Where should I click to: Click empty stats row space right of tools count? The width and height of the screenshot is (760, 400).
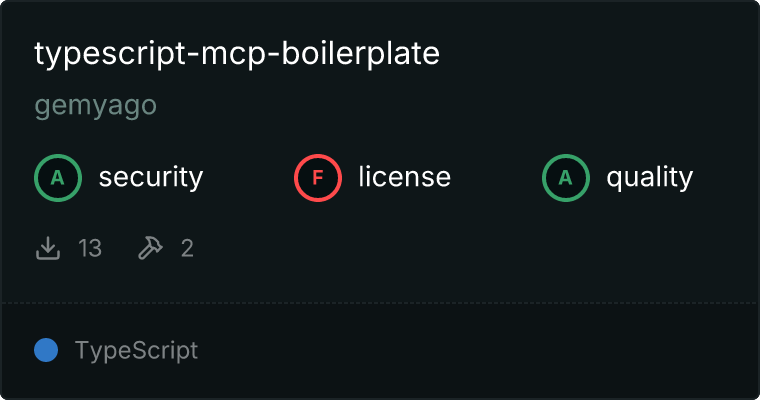click(x=475, y=248)
